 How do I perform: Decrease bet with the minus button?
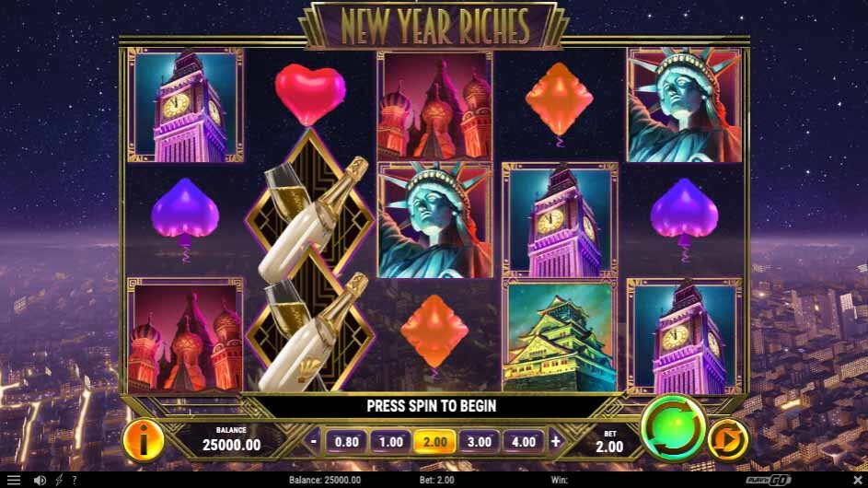313,441
